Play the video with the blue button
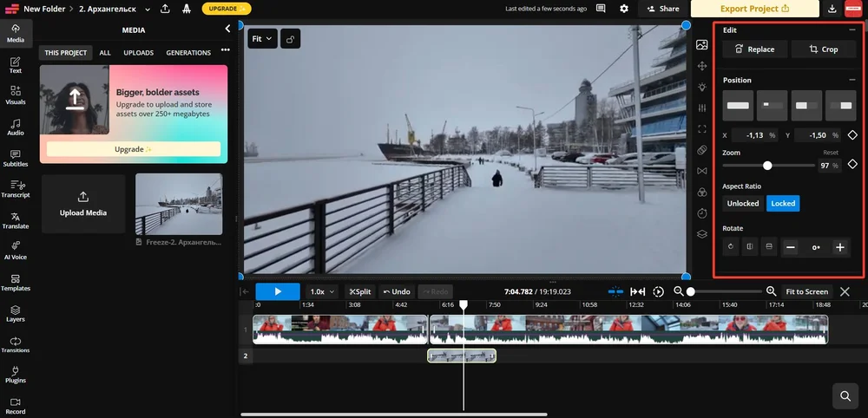 [x=278, y=292]
